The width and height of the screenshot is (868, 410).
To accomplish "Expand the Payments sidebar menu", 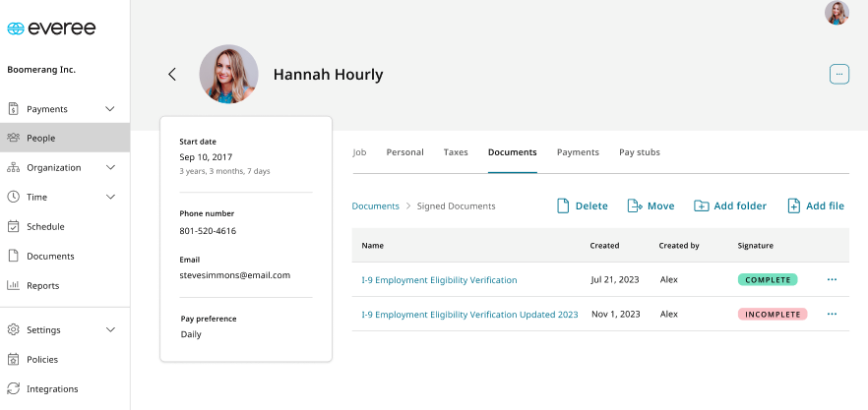I will [x=110, y=109].
